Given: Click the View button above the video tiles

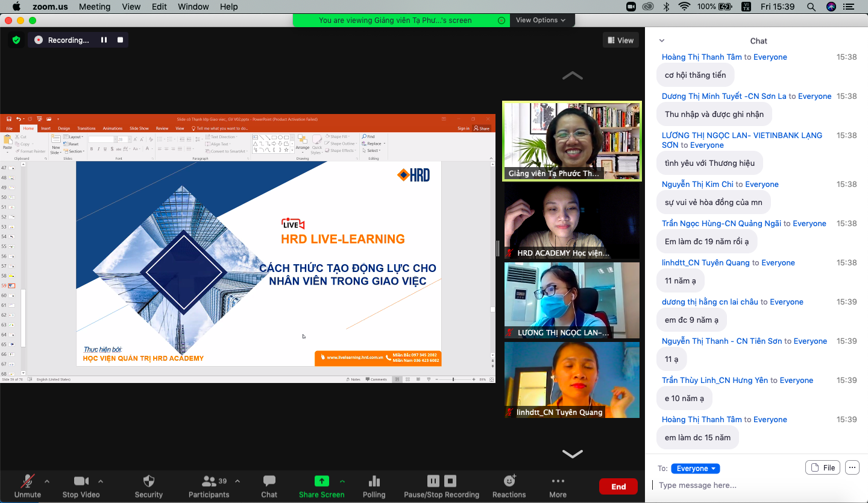Looking at the screenshot, I should point(621,40).
